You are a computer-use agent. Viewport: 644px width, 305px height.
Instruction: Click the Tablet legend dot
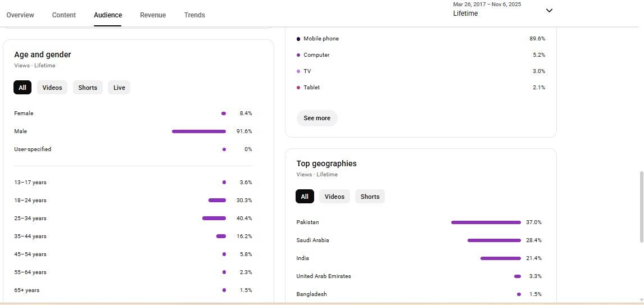(x=298, y=88)
